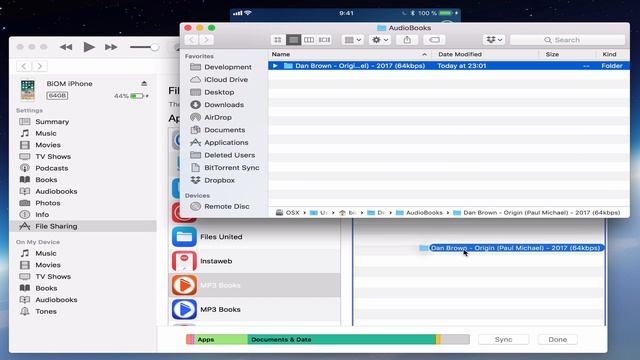This screenshot has width=640, height=360.
Task: Open Dropbox toolbar dropdown in Finder
Action: 494,40
